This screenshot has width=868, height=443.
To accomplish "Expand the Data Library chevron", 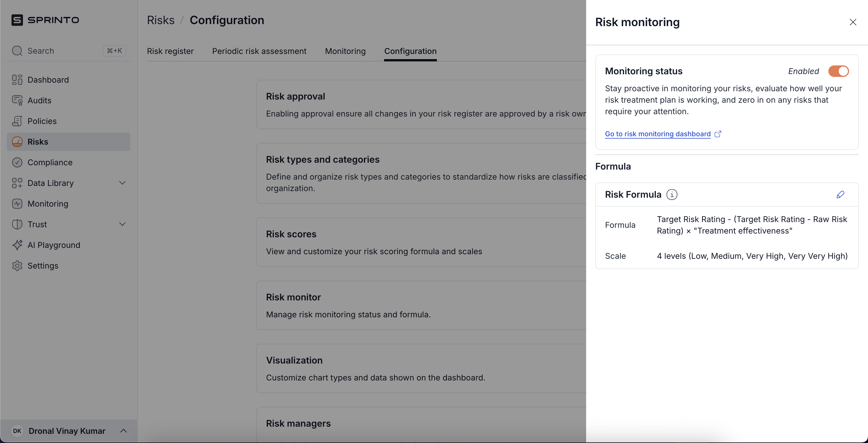I will pyautogui.click(x=122, y=183).
